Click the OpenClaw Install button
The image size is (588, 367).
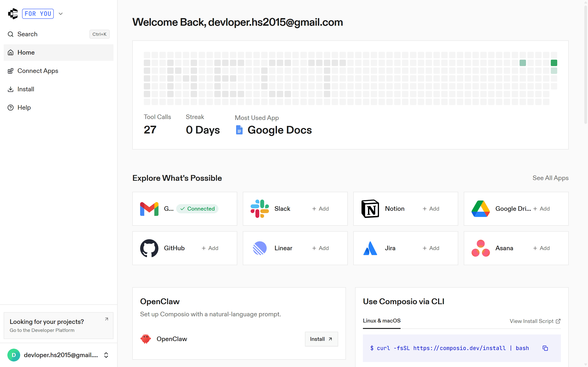[321, 339]
